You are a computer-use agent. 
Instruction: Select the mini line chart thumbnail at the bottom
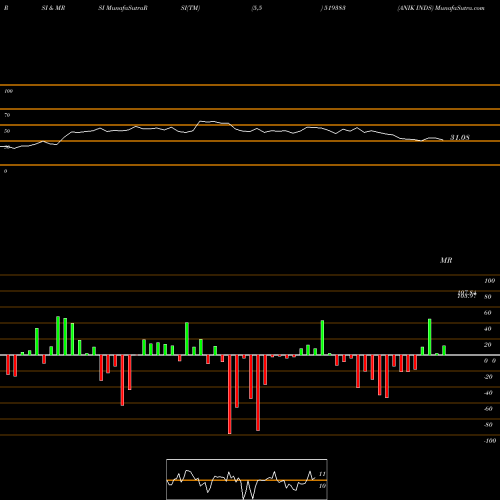(247, 479)
